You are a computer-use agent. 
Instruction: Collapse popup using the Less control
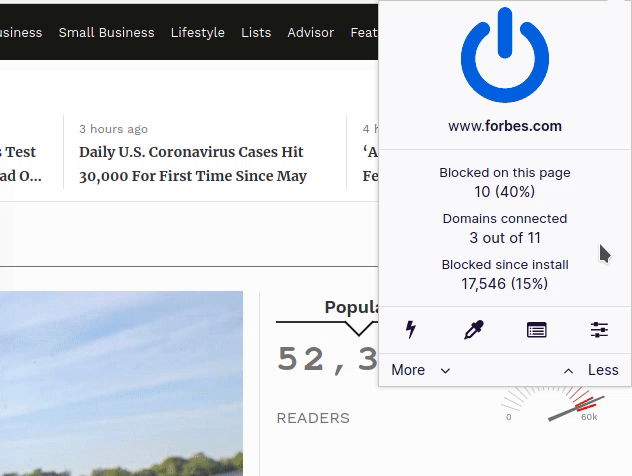[591, 370]
